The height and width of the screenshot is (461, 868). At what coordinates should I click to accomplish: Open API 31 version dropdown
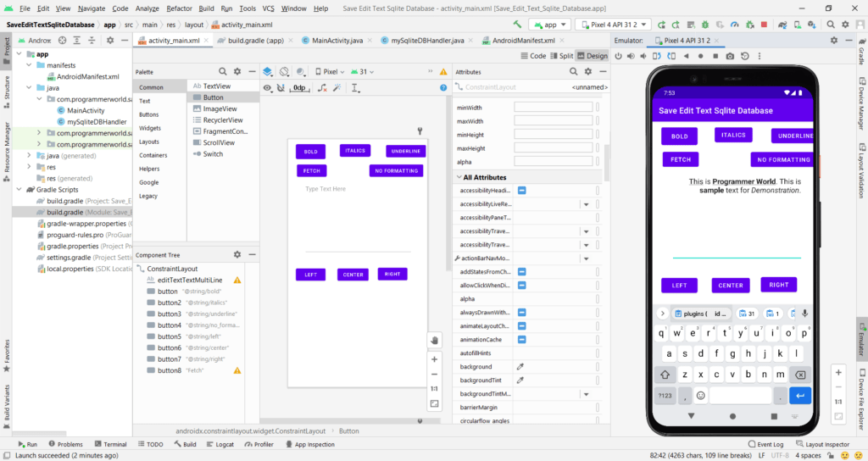click(363, 71)
